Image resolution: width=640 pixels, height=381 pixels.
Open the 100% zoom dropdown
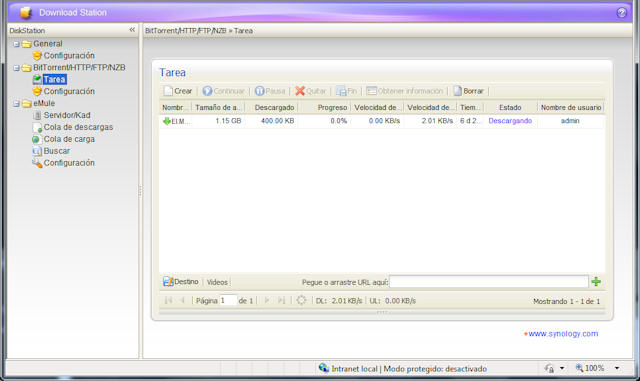point(617,368)
